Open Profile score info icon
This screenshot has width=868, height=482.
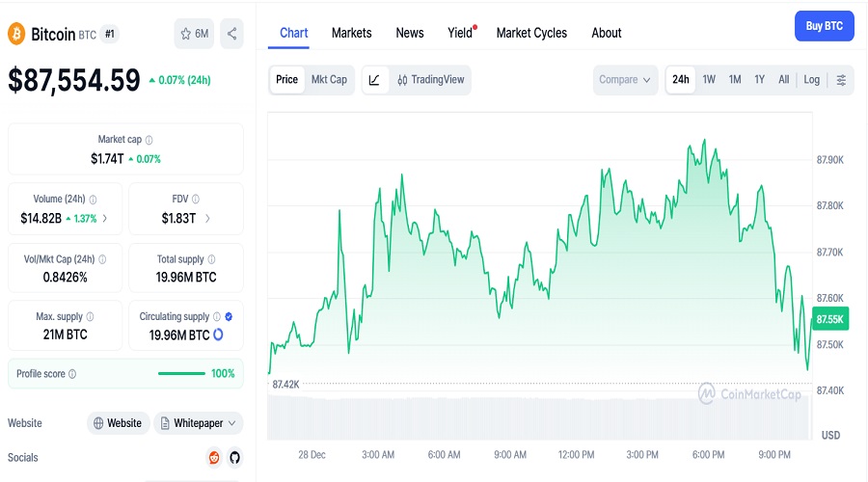click(x=72, y=374)
